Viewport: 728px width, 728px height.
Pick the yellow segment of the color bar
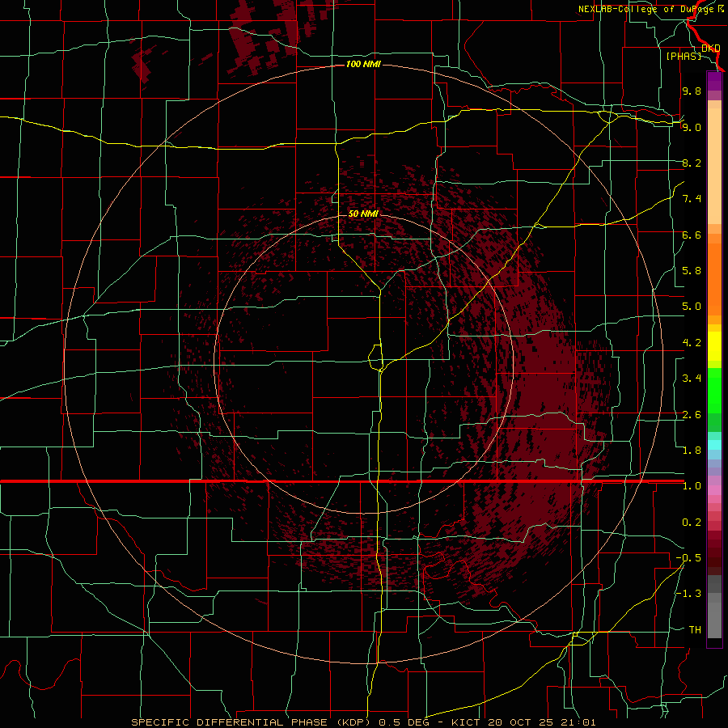(714, 346)
